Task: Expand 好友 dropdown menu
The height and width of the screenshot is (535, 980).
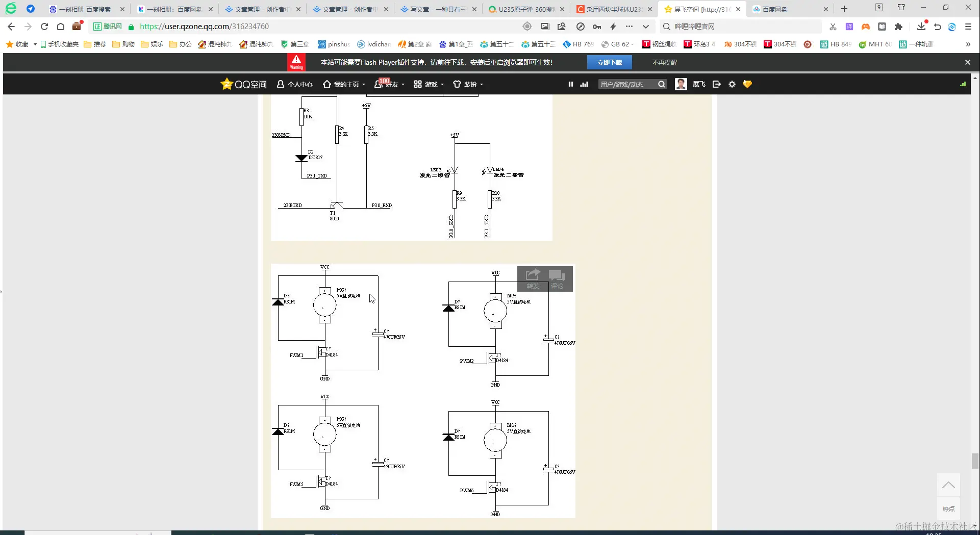Action: [x=389, y=84]
